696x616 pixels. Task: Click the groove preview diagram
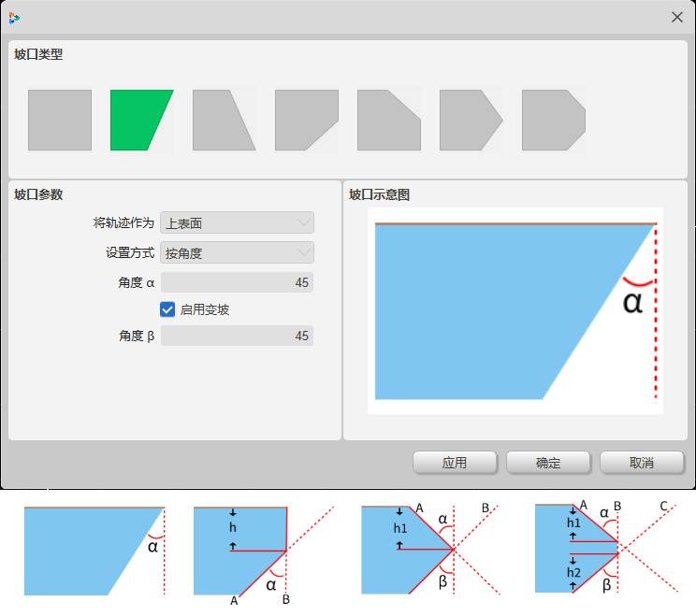515,310
